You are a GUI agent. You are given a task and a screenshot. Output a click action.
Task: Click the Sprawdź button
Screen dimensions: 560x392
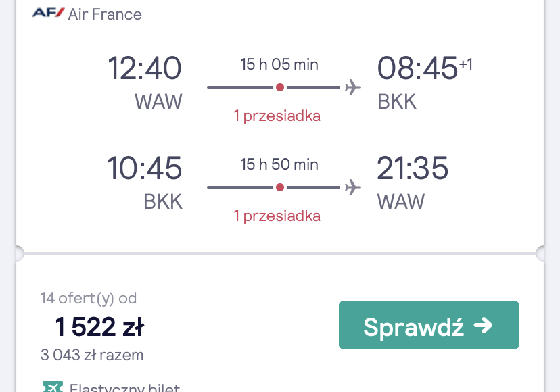point(429,325)
